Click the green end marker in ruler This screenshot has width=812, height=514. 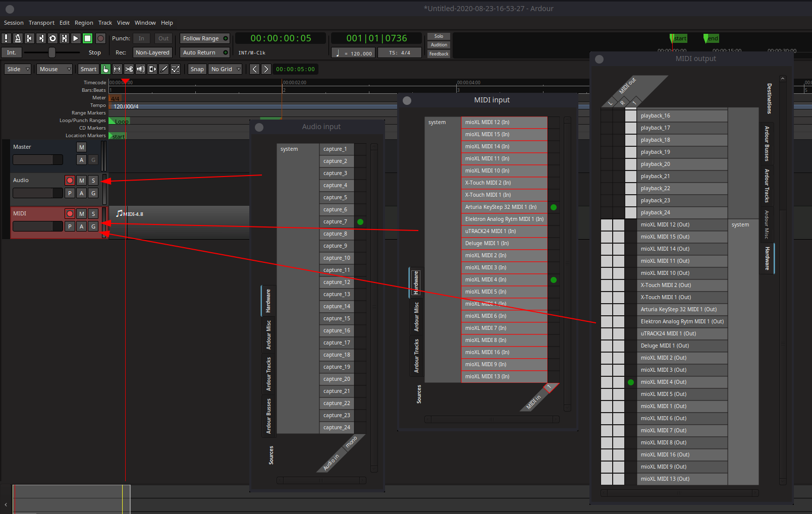click(x=711, y=38)
